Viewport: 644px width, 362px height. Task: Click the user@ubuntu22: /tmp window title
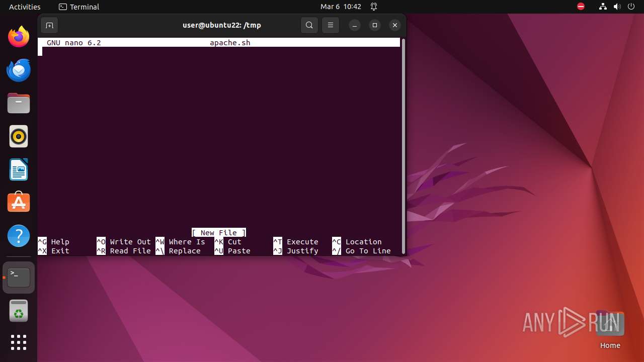pos(222,25)
